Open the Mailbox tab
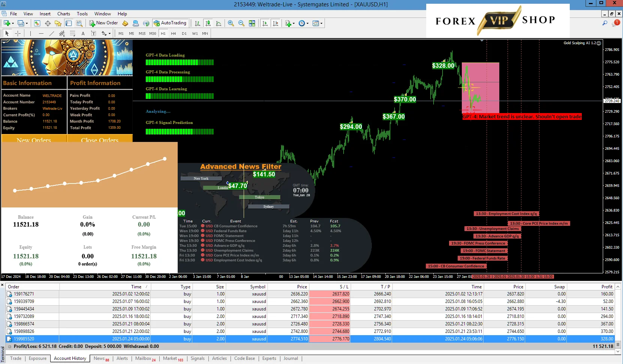Viewport: 623px width, 364px height. click(145, 358)
